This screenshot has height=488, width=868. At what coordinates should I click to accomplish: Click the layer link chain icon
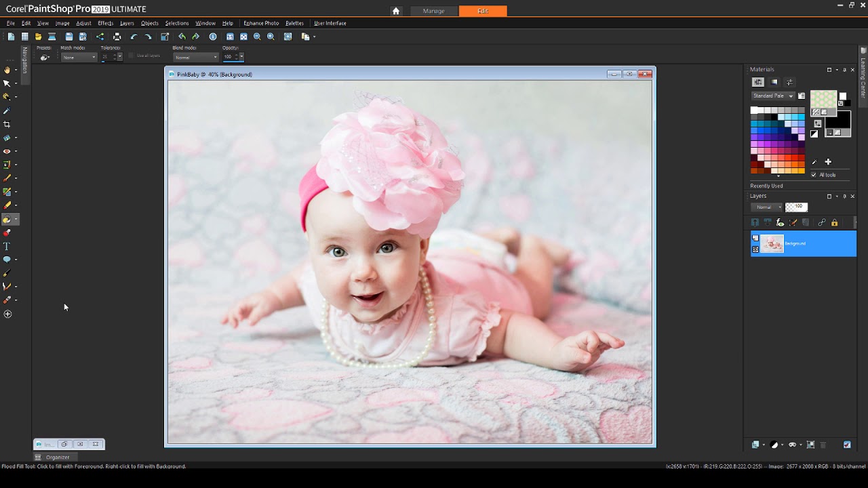coord(822,222)
